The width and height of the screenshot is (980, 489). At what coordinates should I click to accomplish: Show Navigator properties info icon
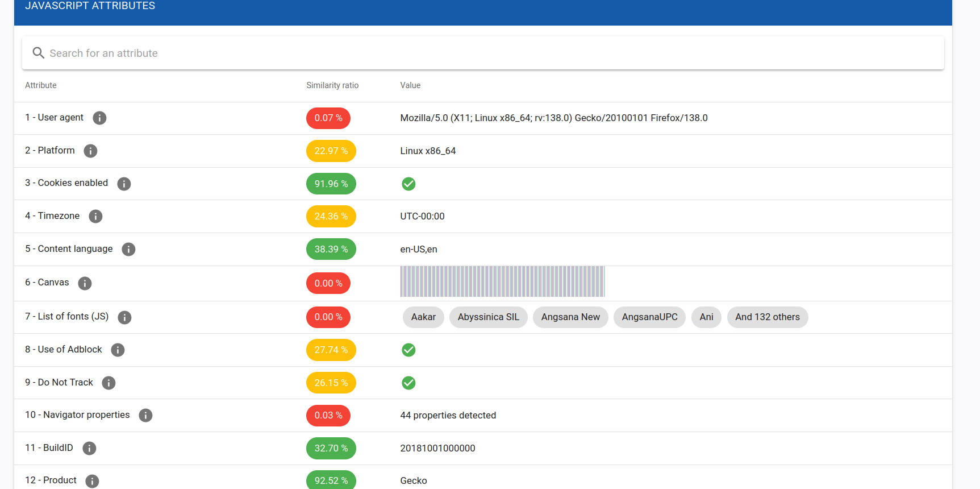coord(145,415)
